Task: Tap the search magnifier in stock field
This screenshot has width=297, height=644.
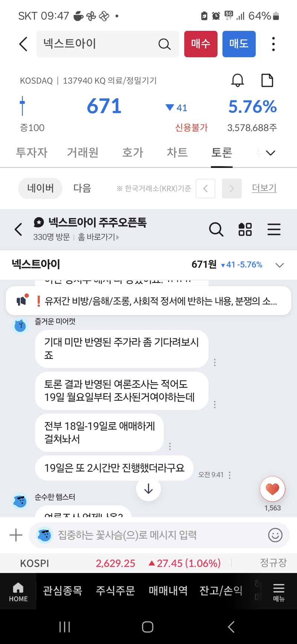Action: click(164, 44)
